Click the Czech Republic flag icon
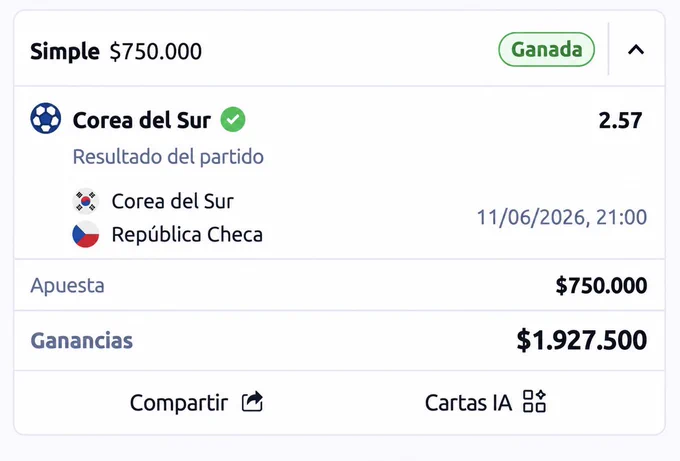 [85, 234]
